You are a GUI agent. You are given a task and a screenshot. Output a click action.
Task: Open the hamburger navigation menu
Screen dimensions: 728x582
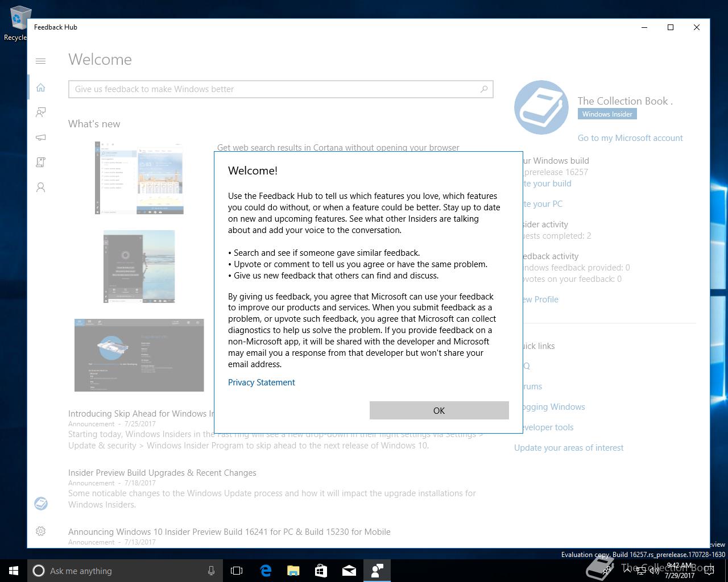coord(40,61)
